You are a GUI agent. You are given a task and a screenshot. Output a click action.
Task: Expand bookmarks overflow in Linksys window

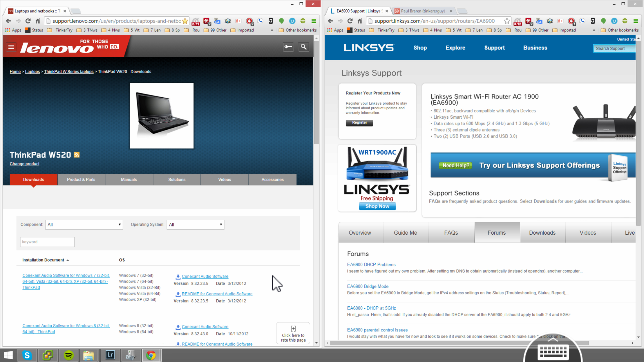click(594, 30)
